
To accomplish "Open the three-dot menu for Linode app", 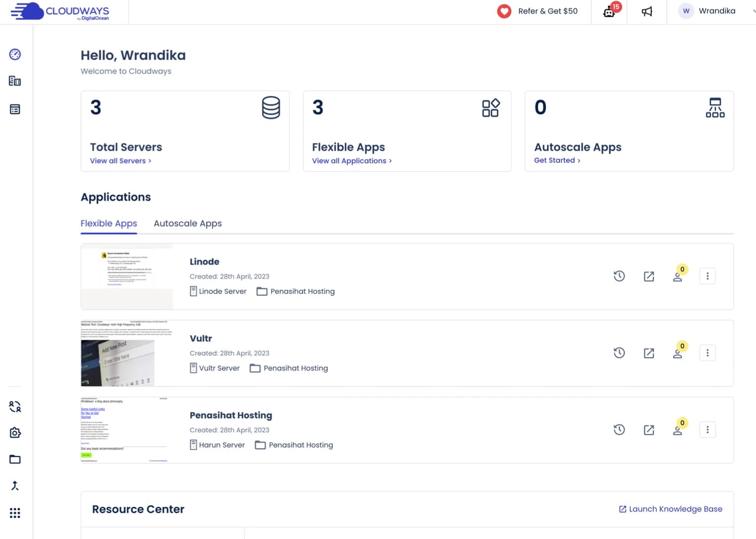I will coord(708,276).
